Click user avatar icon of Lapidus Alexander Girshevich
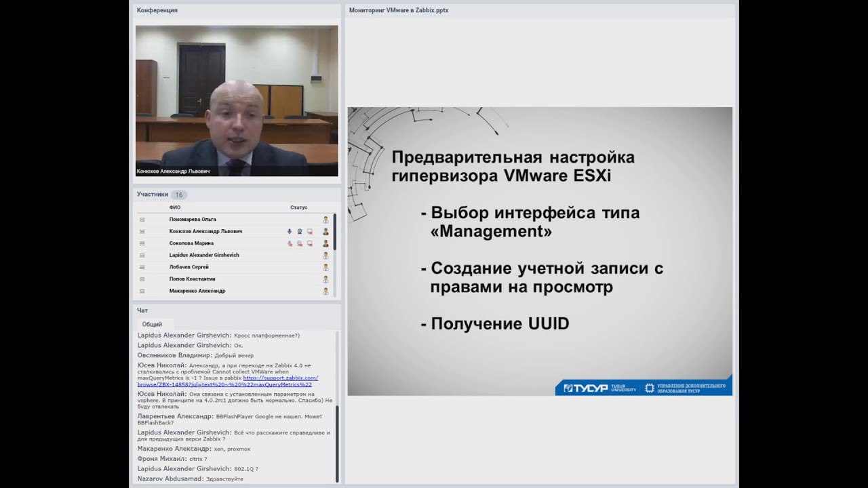 tap(325, 256)
